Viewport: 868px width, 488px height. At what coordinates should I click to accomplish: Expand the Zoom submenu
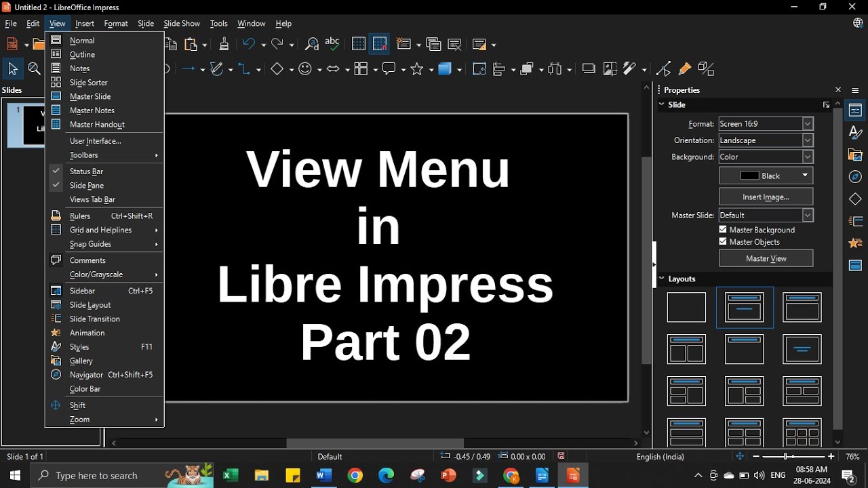click(x=104, y=420)
